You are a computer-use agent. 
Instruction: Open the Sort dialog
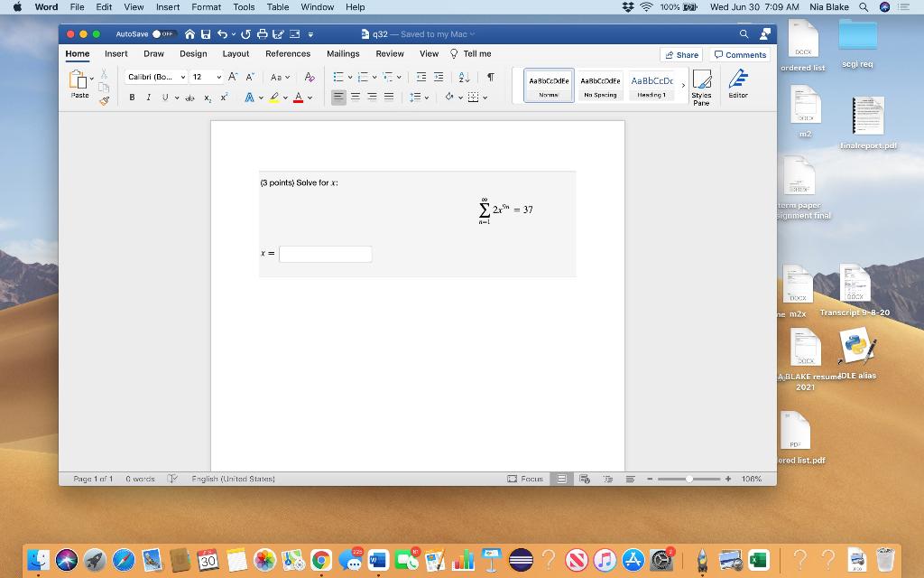[463, 77]
